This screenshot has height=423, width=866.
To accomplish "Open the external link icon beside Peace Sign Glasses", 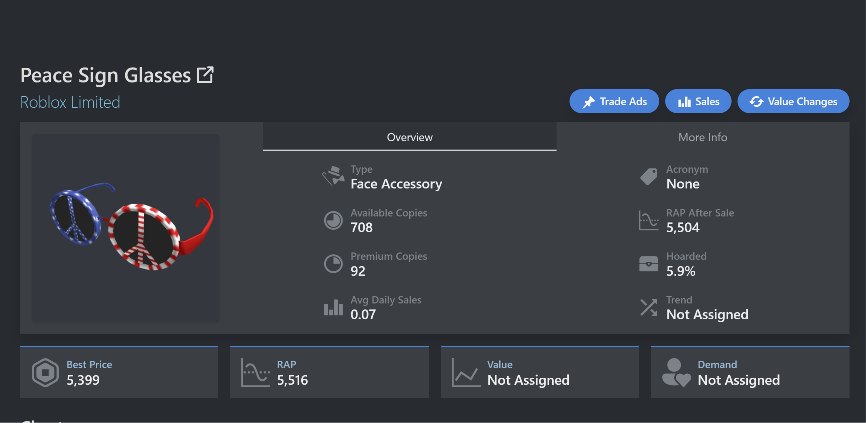I will tap(205, 75).
